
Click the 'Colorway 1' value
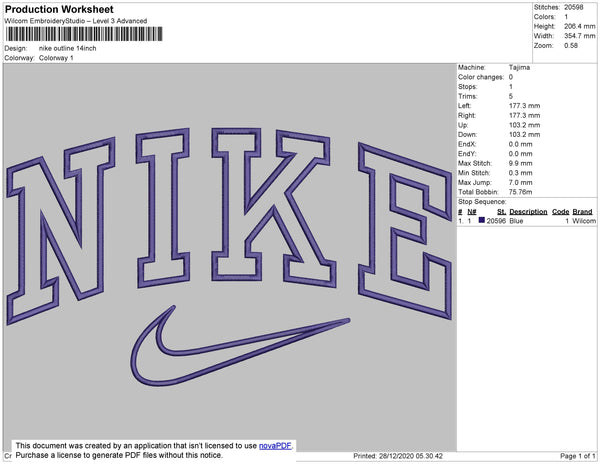pos(56,58)
